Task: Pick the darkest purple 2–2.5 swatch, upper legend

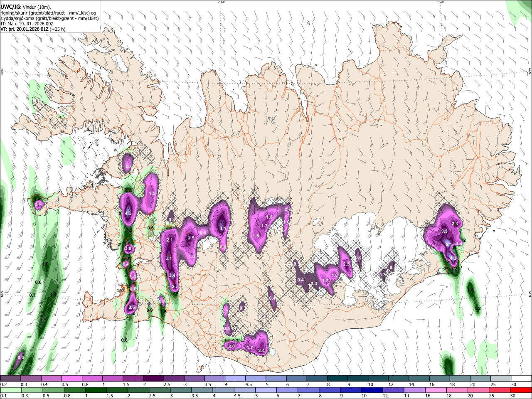Action: 153,378
